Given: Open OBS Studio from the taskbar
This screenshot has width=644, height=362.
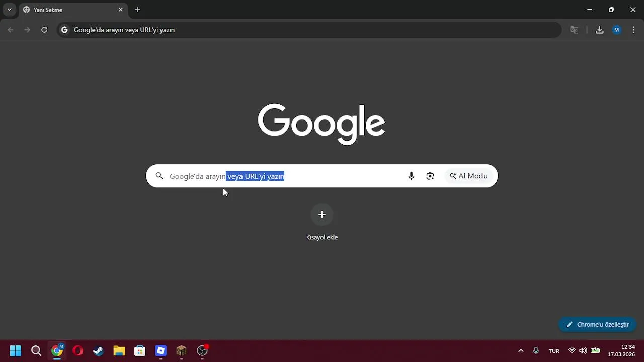Looking at the screenshot, I should [x=202, y=351].
